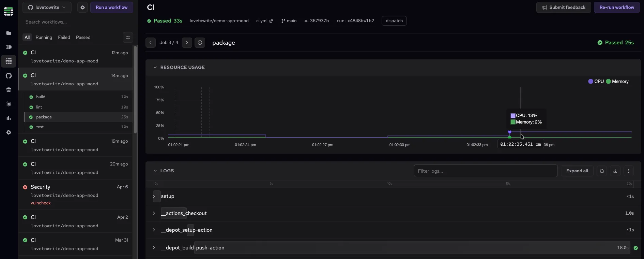Go to previous job arrow
The width and height of the screenshot is (644, 259).
(151, 43)
